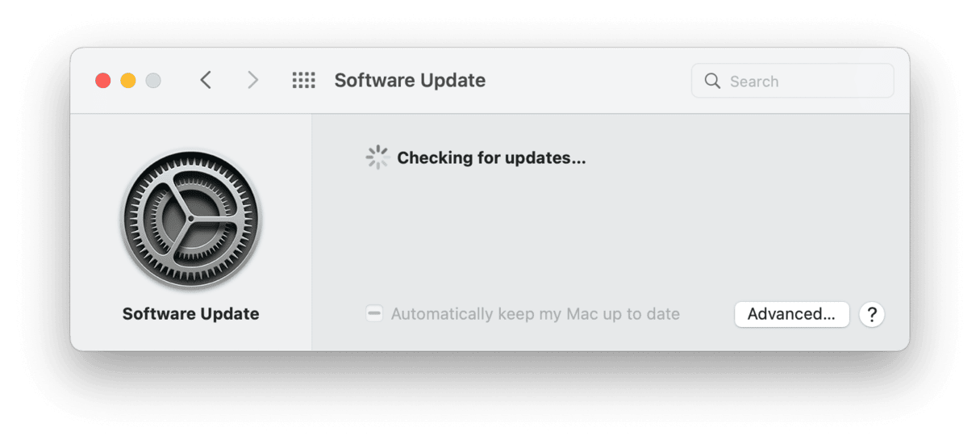Open the Advanced… options
980x444 pixels.
point(791,314)
